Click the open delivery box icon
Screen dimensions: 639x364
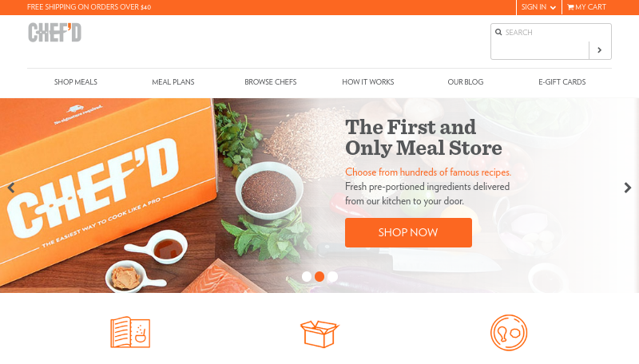319,334
